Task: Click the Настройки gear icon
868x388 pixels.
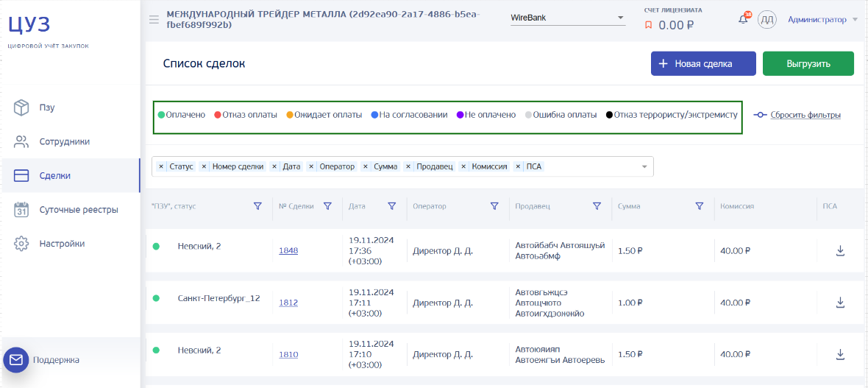Action: (21, 244)
